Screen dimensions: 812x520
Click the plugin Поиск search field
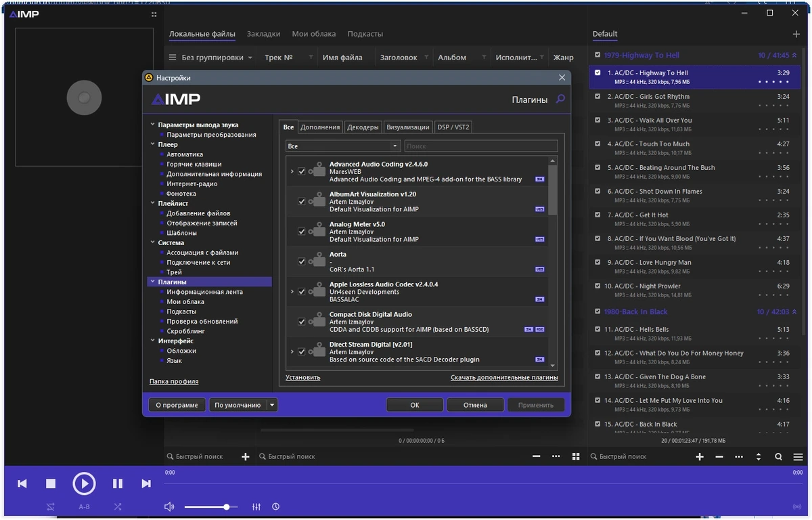[x=481, y=146]
